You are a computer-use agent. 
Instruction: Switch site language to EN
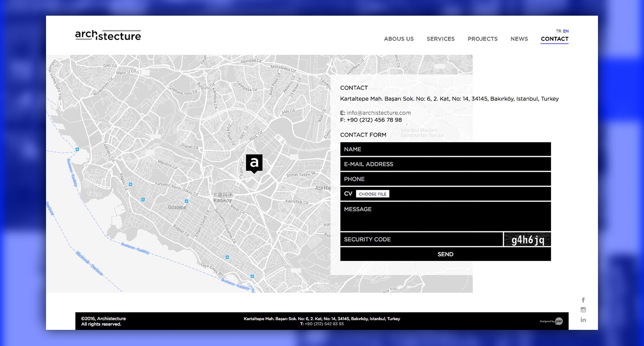pyautogui.click(x=566, y=31)
